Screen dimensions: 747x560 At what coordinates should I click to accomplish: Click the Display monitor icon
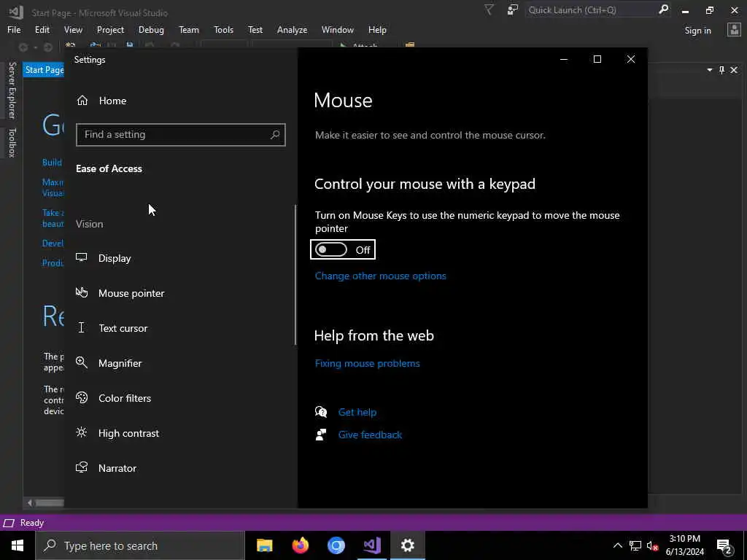pyautogui.click(x=82, y=257)
